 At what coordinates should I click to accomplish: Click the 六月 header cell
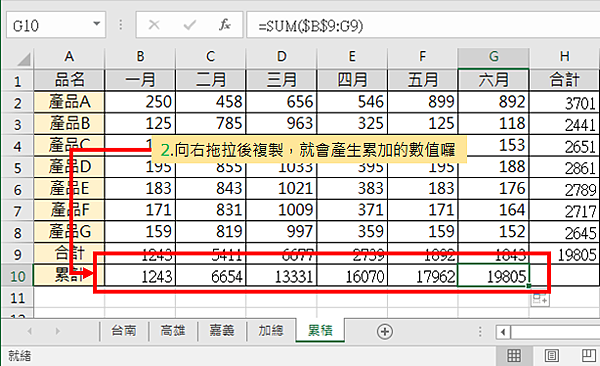(x=494, y=80)
